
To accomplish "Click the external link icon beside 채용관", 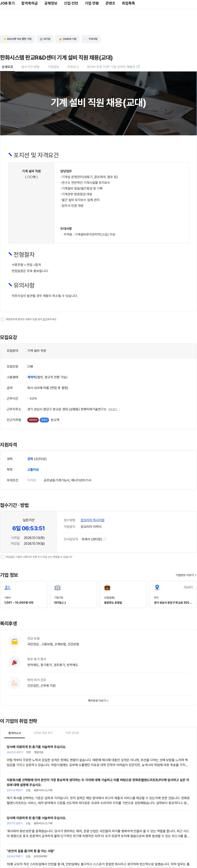I will (x=138, y=66).
